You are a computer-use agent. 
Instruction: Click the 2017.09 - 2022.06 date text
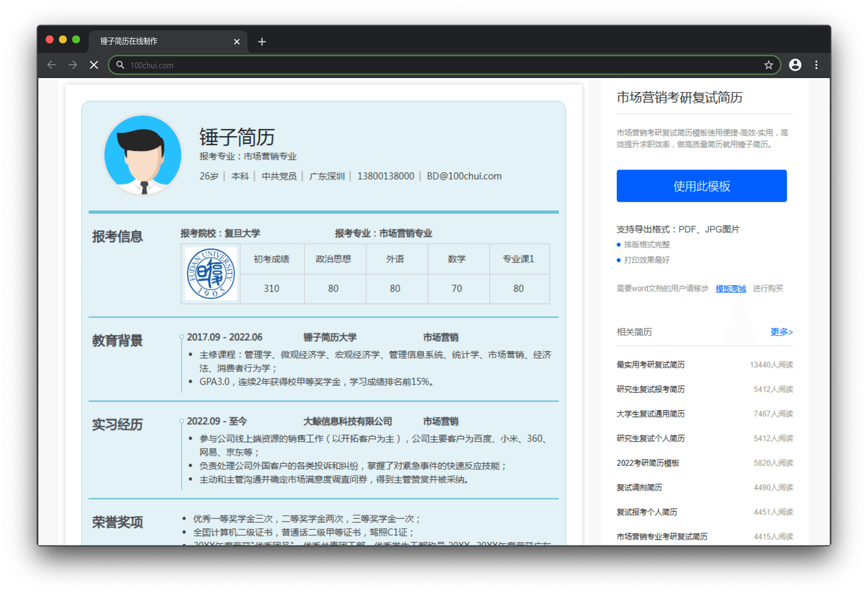225,337
